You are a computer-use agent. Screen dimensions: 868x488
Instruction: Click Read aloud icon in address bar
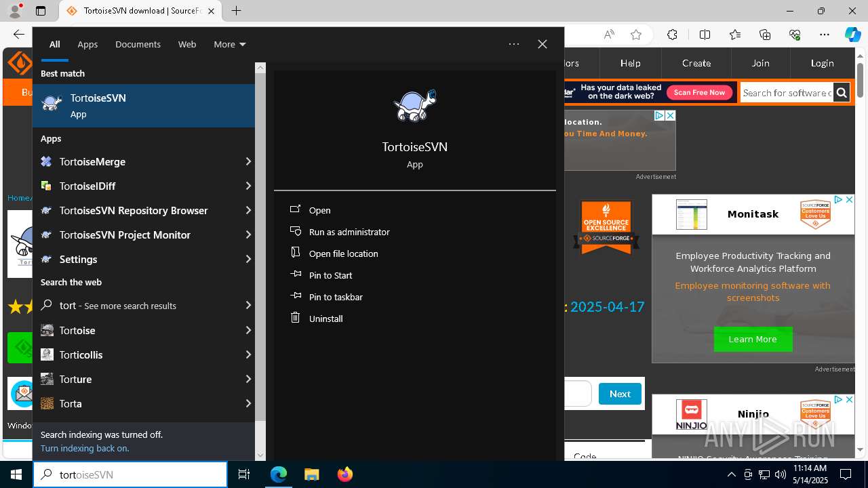tap(609, 35)
